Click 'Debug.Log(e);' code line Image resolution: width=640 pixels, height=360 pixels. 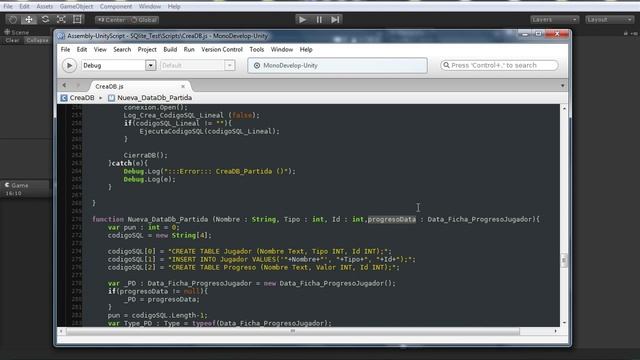(150, 180)
